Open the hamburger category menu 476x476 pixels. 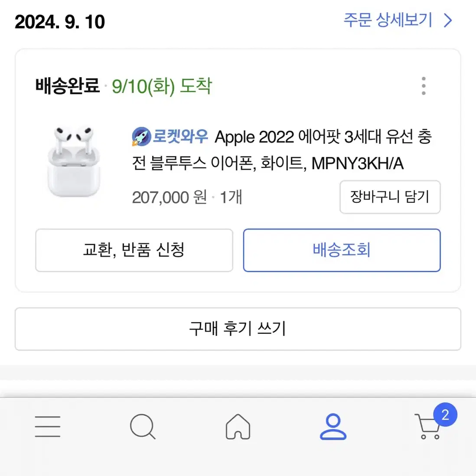pos(47,427)
